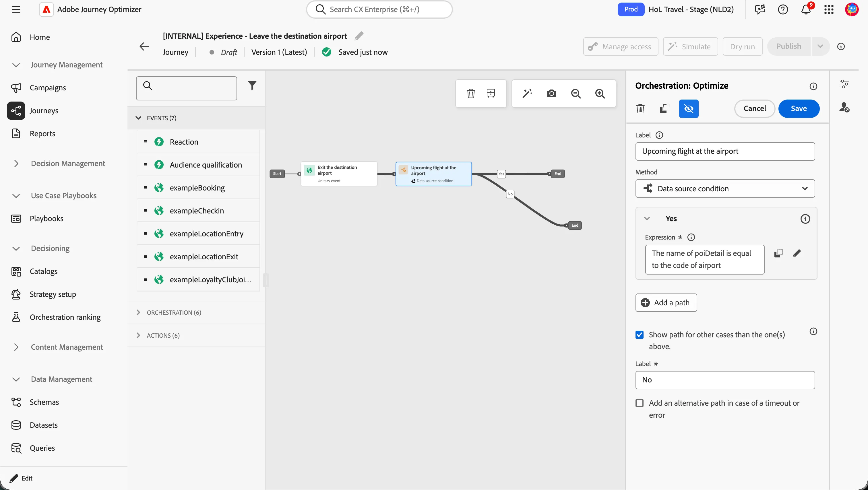Screen dimensions: 868x490
Task: Collapse the EVENTS (7) group
Action: [x=138, y=118]
